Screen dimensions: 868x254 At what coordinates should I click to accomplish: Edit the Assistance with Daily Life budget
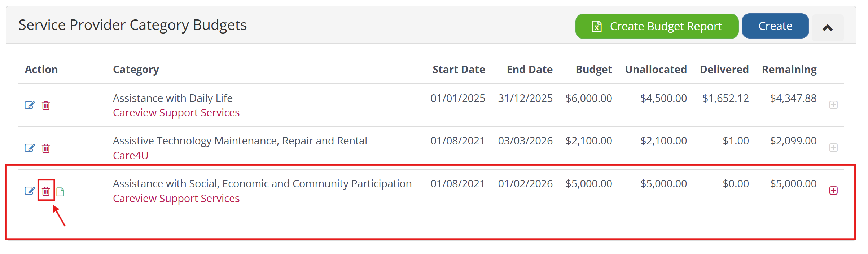(x=30, y=105)
